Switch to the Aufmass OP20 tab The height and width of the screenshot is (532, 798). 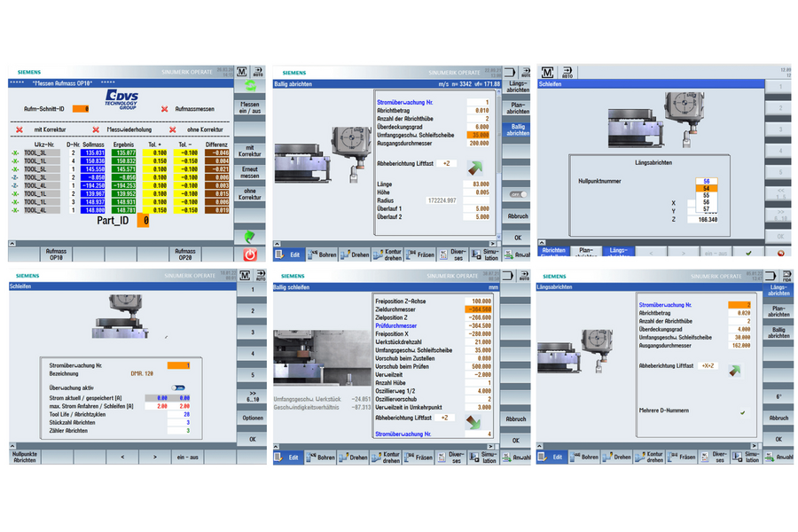pyautogui.click(x=185, y=253)
